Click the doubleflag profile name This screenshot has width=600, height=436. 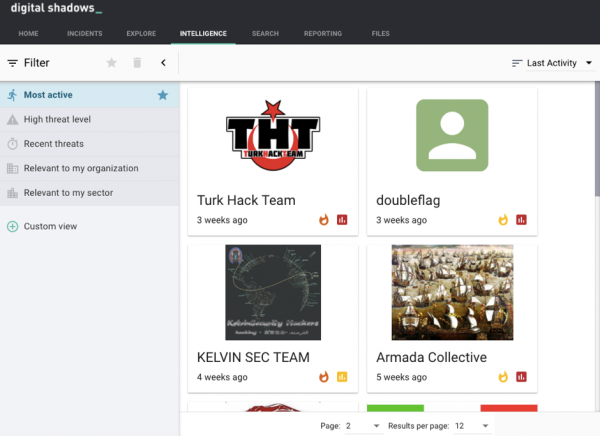408,200
